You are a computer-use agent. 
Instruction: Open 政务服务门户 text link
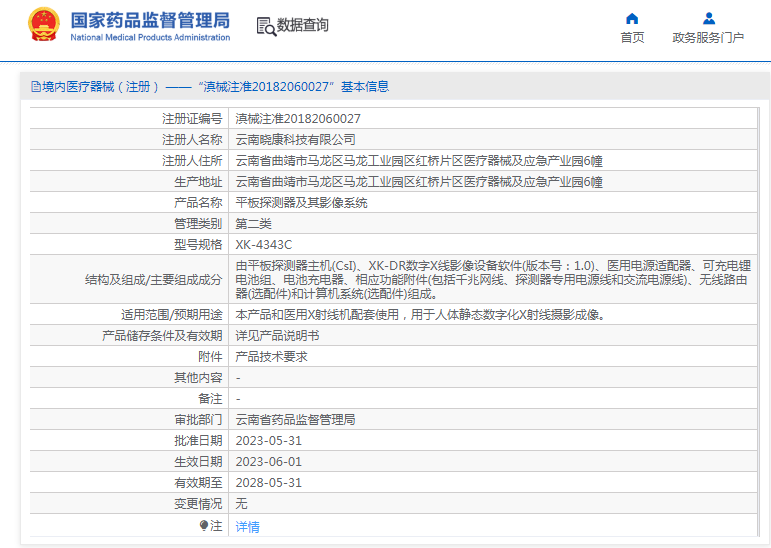coord(708,37)
